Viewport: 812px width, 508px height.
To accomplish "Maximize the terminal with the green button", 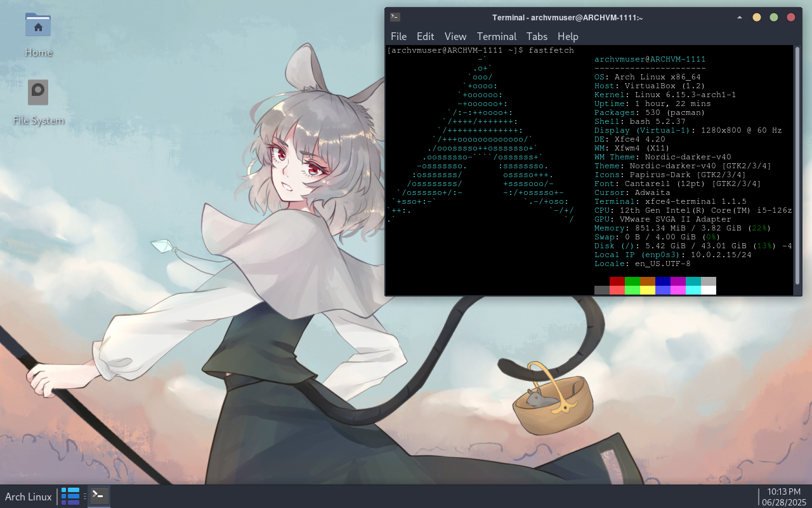I will [x=774, y=17].
